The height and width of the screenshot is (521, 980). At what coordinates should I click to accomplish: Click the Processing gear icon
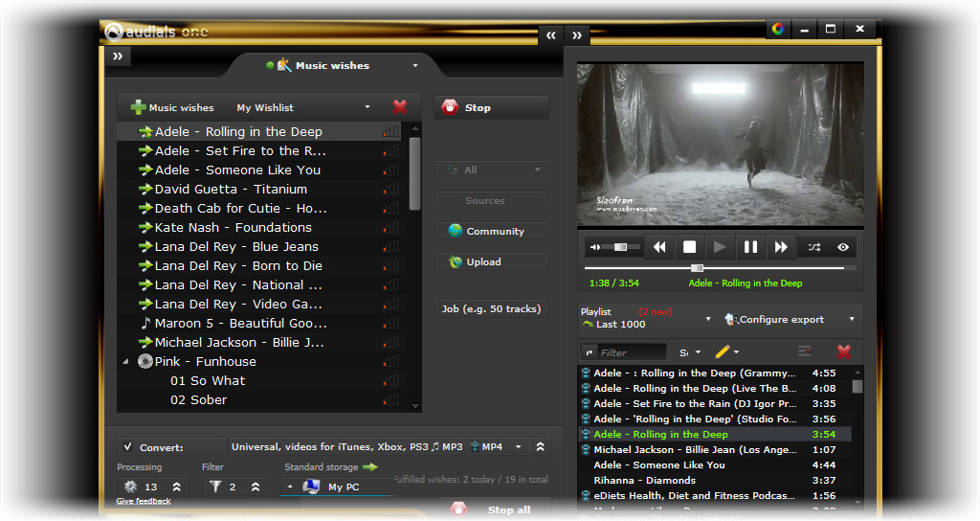[x=130, y=487]
